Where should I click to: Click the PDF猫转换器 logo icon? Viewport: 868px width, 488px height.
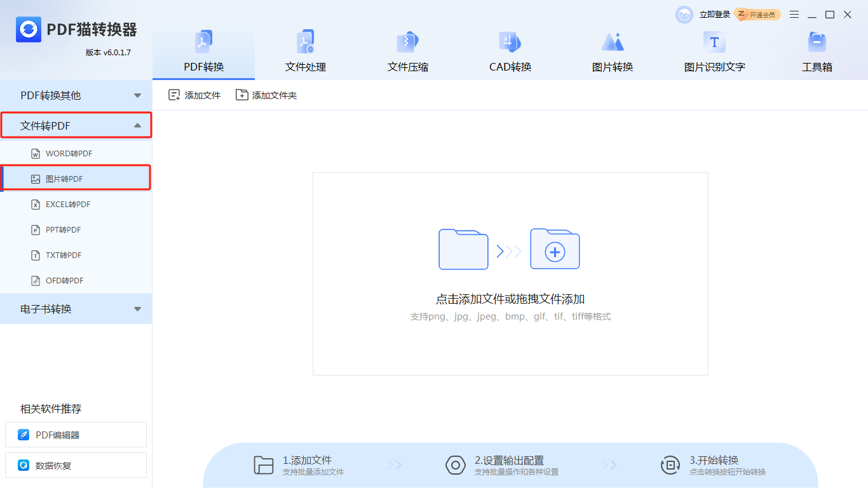pyautogui.click(x=29, y=29)
